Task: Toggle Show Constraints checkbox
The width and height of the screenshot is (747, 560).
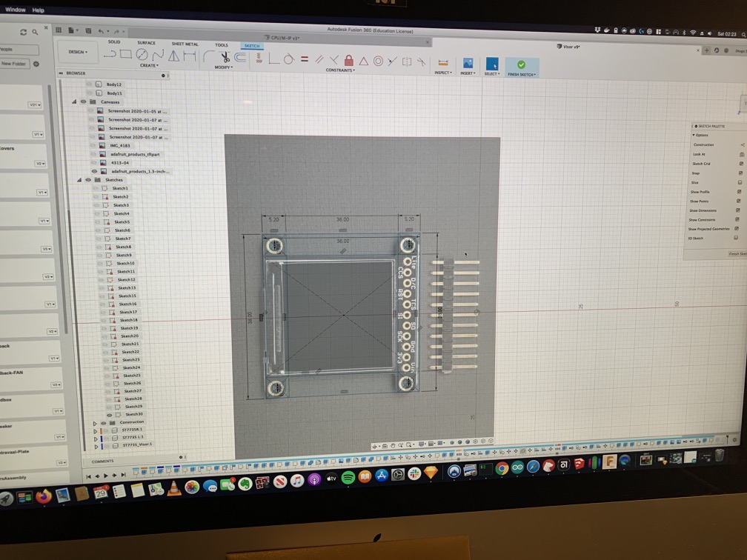Action: pyautogui.click(x=737, y=219)
